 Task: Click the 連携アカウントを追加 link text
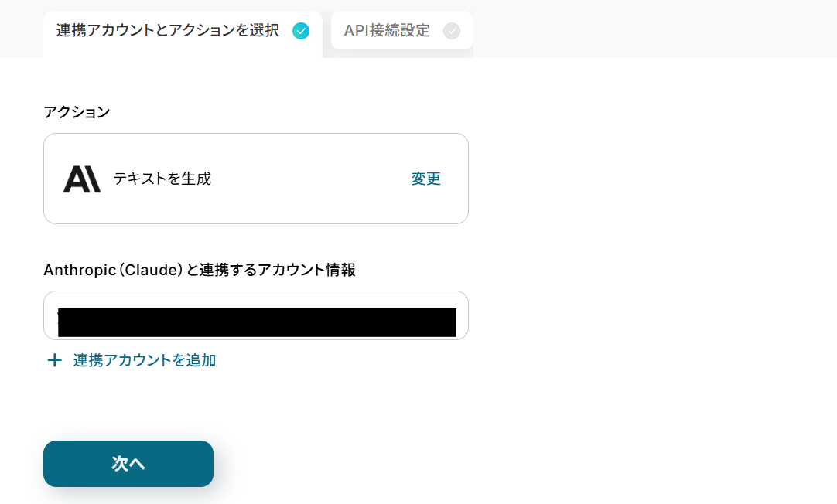[x=144, y=360]
